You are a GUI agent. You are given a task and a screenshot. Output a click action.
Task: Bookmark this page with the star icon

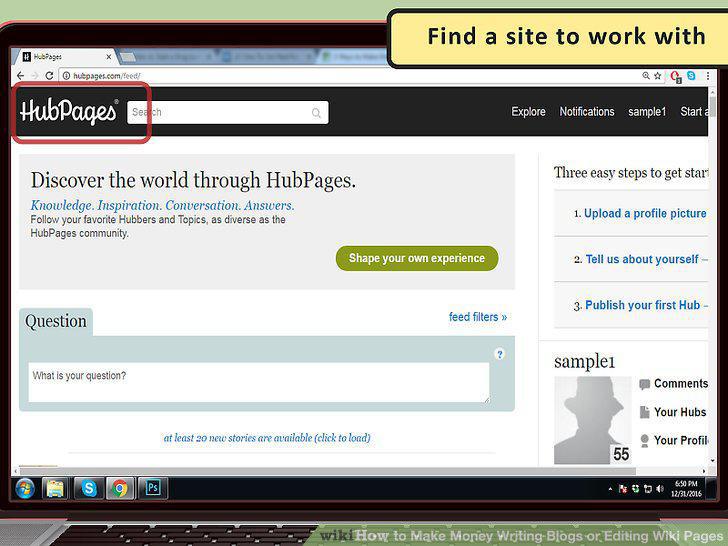(x=657, y=75)
